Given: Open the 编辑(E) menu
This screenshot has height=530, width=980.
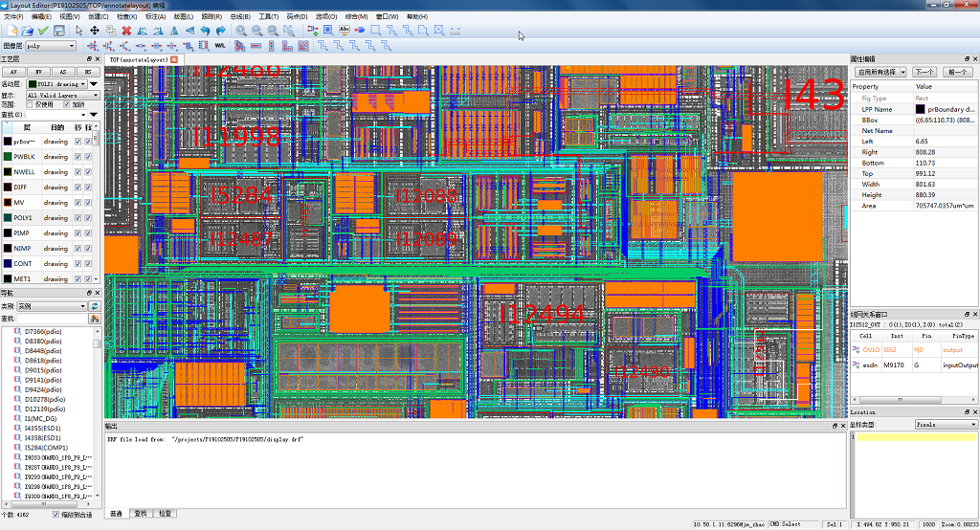Looking at the screenshot, I should click(41, 17).
